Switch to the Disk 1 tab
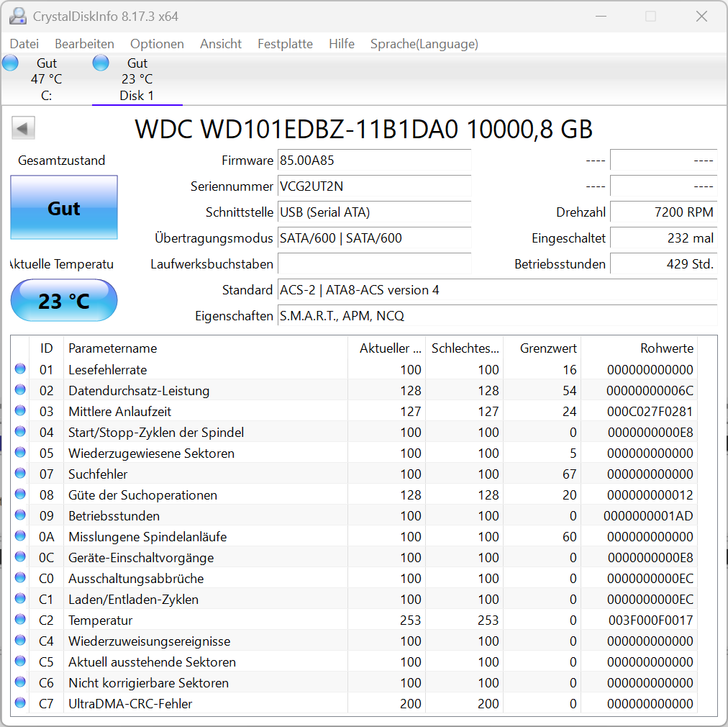The width and height of the screenshot is (728, 727). [x=137, y=79]
